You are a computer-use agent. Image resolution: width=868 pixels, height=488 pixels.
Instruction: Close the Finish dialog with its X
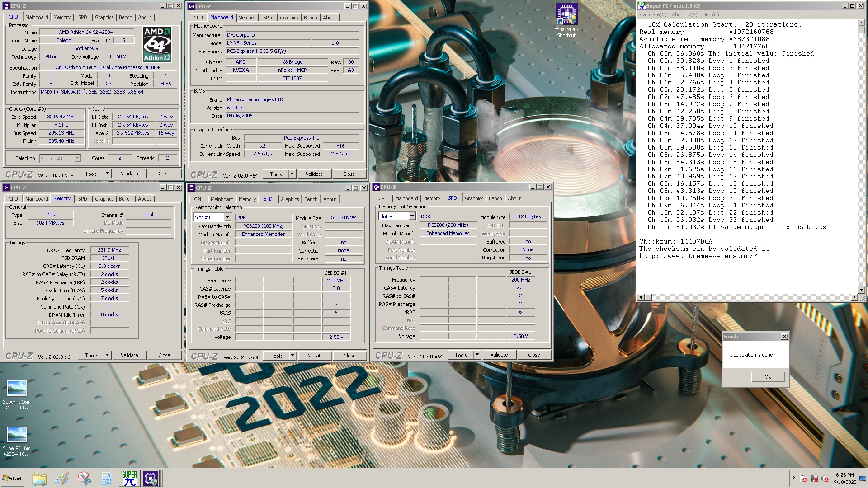784,336
